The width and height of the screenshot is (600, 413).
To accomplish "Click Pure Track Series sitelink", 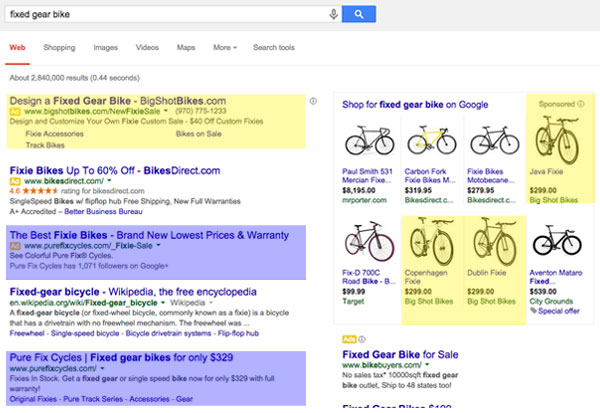I will 93,399.
